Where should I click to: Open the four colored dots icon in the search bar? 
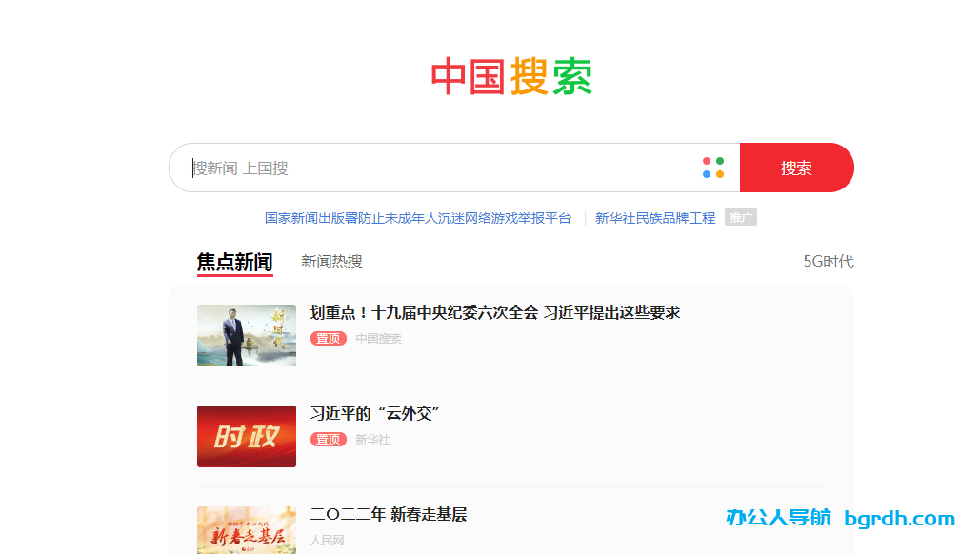click(x=713, y=168)
